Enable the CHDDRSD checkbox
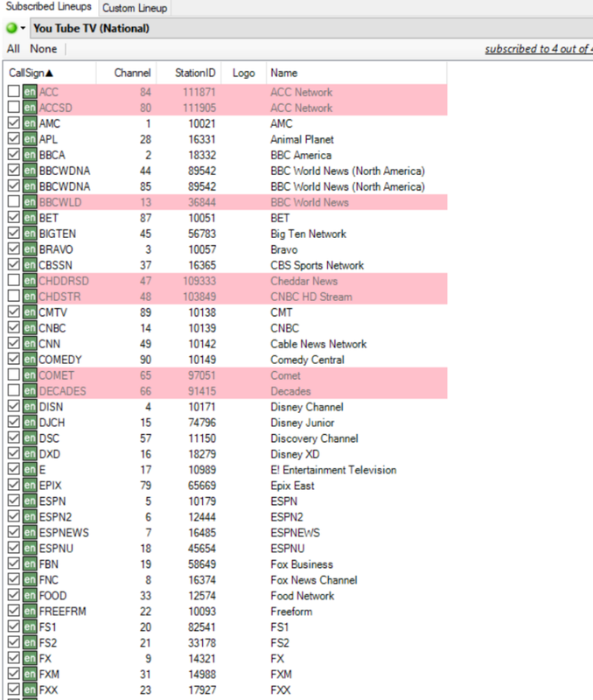 coord(14,280)
